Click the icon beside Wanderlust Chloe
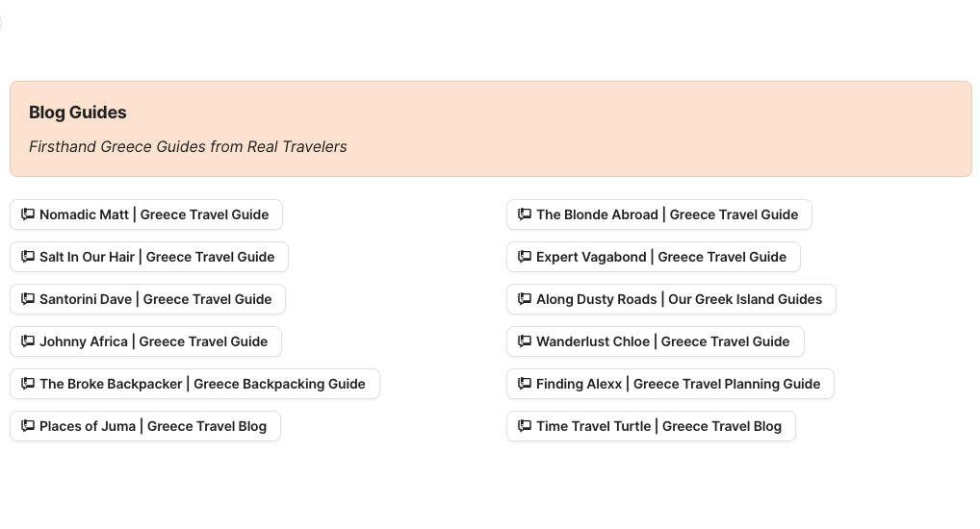The height and width of the screenshot is (529, 980). click(525, 341)
